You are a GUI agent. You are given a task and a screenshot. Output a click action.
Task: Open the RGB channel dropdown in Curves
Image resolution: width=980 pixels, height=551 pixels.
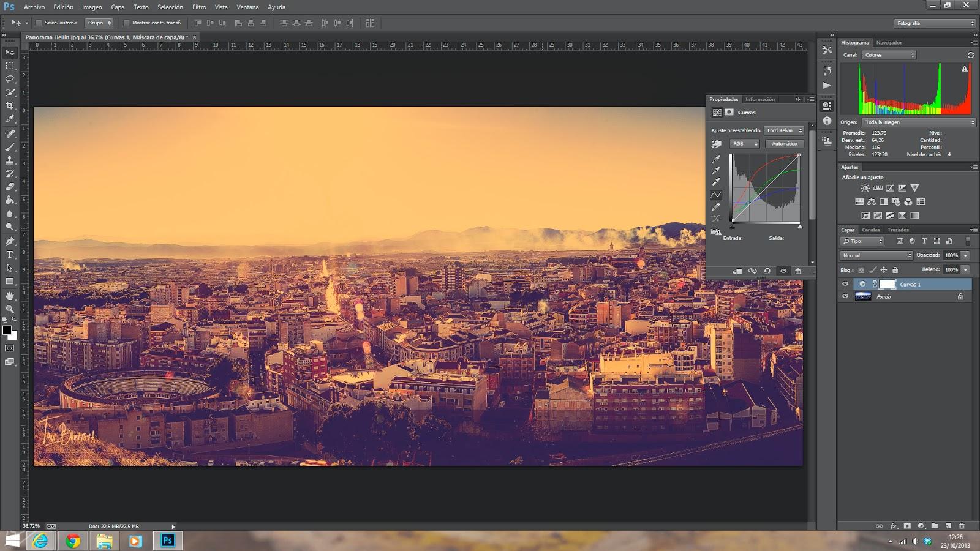(744, 143)
